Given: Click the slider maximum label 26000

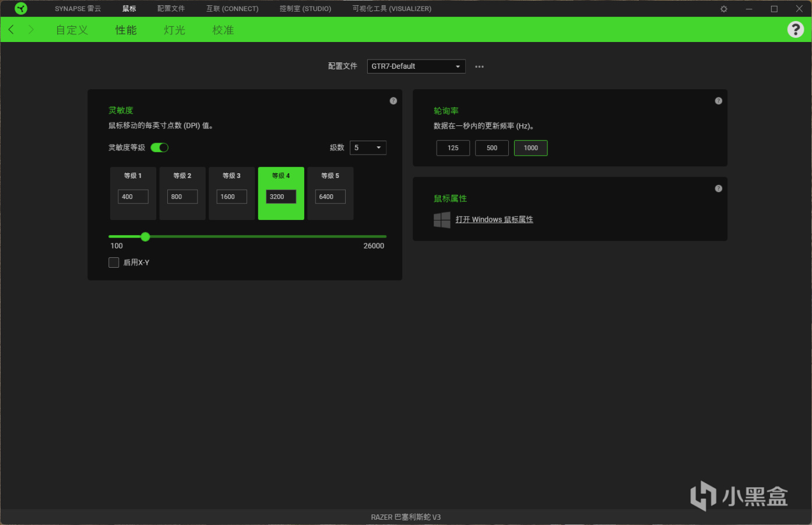Looking at the screenshot, I should click(374, 246).
